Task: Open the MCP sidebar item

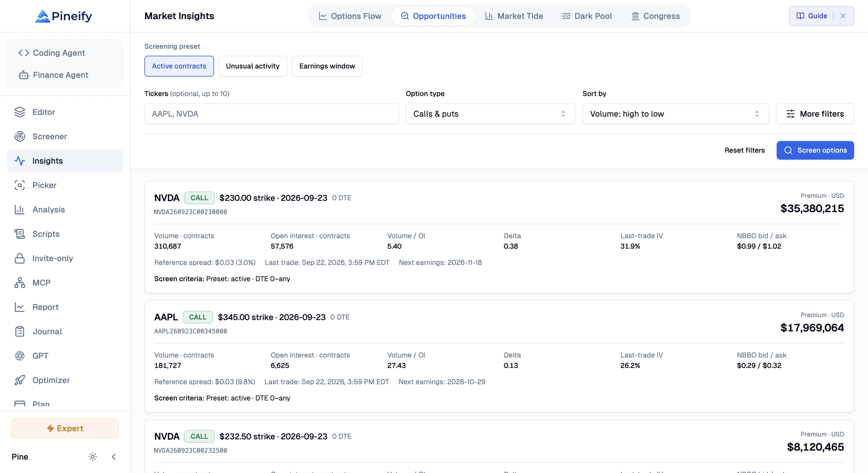Action: tap(65, 283)
